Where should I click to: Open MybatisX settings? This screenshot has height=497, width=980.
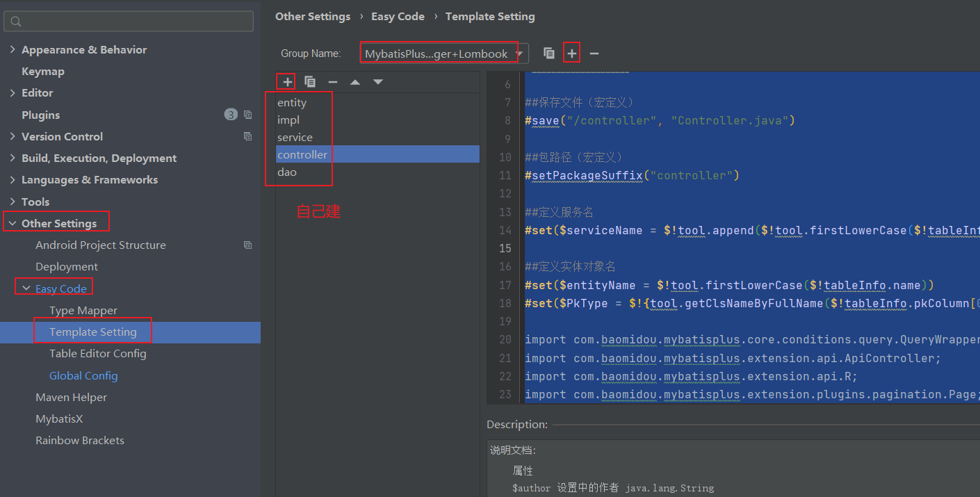[x=59, y=419]
